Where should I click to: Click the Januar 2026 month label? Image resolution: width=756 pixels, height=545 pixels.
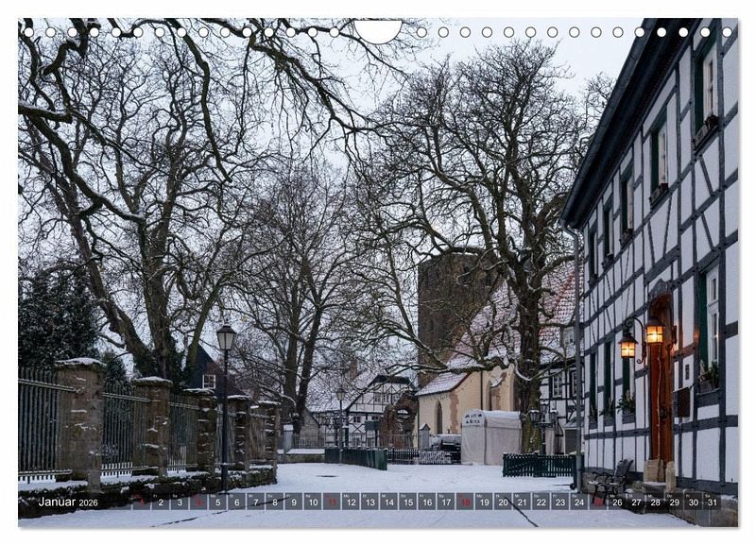click(x=68, y=502)
